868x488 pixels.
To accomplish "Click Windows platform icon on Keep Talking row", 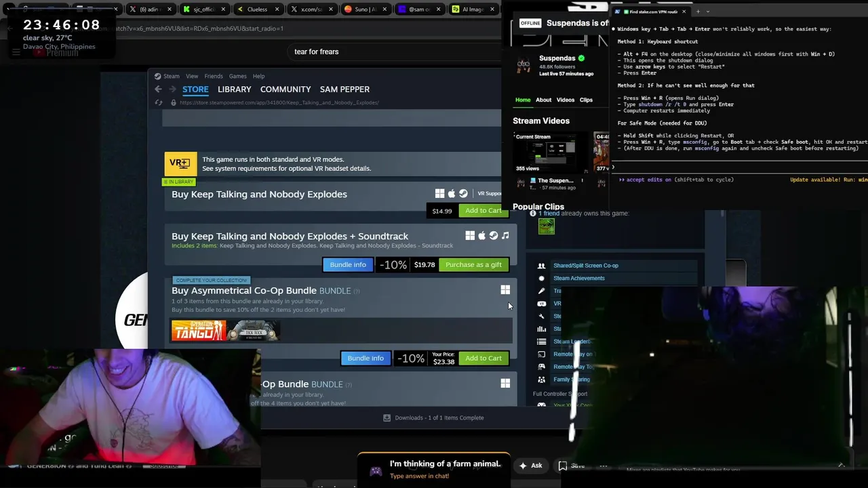I will pyautogui.click(x=439, y=194).
